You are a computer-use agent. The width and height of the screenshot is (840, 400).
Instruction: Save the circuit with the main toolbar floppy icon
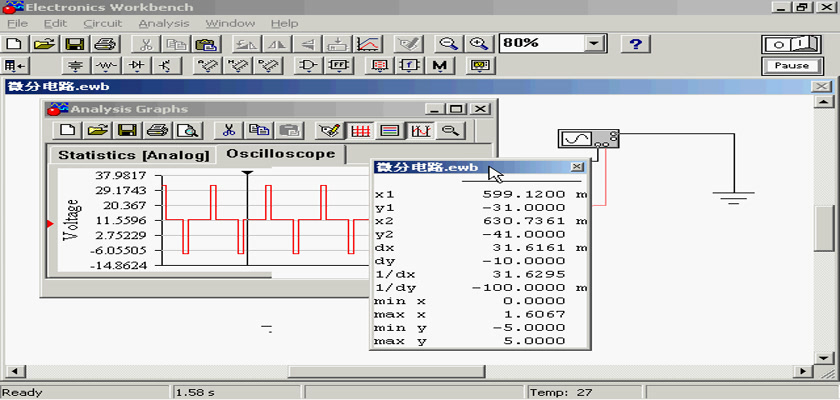click(x=76, y=43)
